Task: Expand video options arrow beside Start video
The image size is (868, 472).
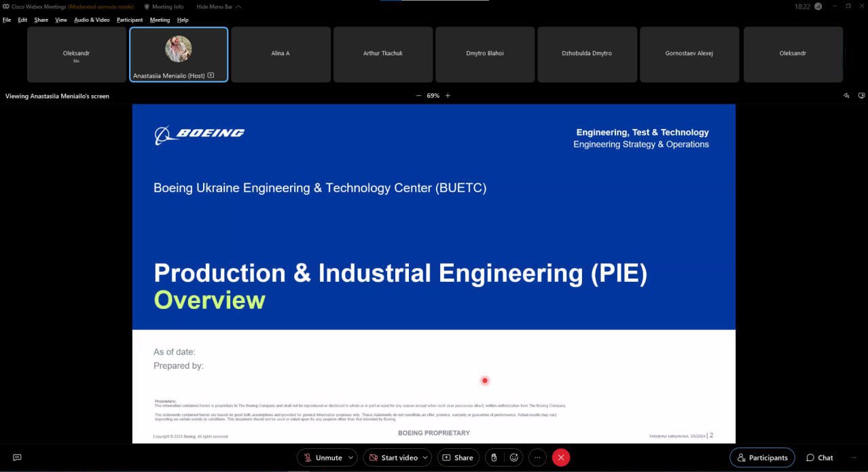Action: (427, 458)
